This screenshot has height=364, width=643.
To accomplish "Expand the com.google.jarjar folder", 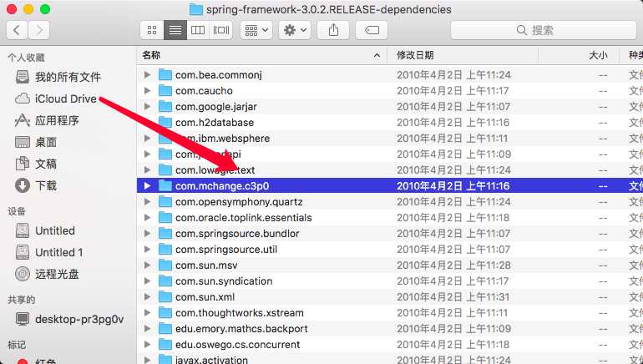I will (x=147, y=107).
